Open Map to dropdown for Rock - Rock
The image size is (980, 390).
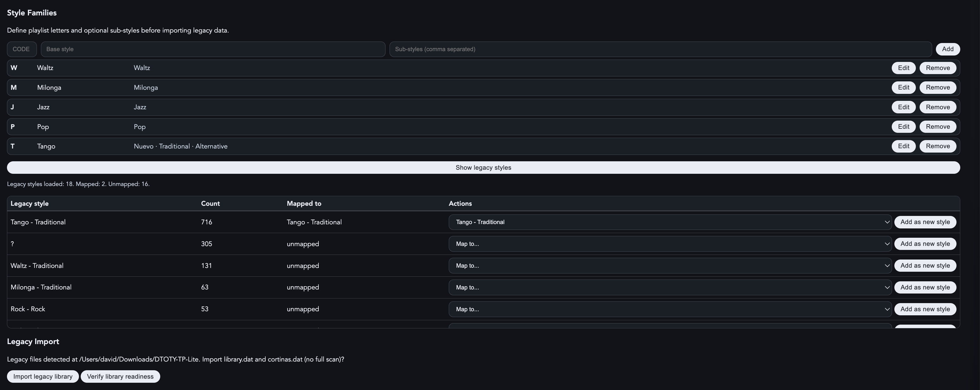(x=670, y=309)
